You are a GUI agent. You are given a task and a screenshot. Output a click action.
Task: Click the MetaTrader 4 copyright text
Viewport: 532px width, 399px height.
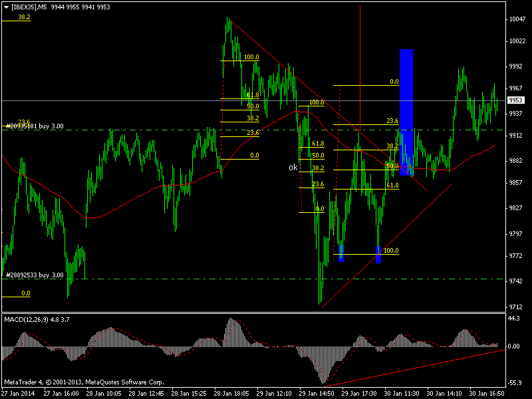(x=84, y=382)
